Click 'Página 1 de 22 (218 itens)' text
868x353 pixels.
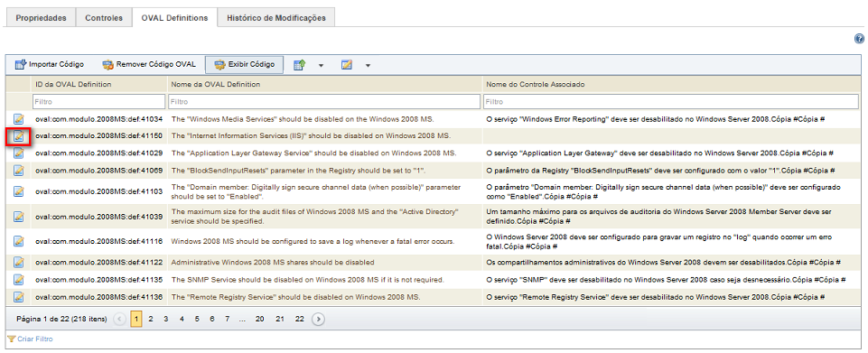point(62,319)
